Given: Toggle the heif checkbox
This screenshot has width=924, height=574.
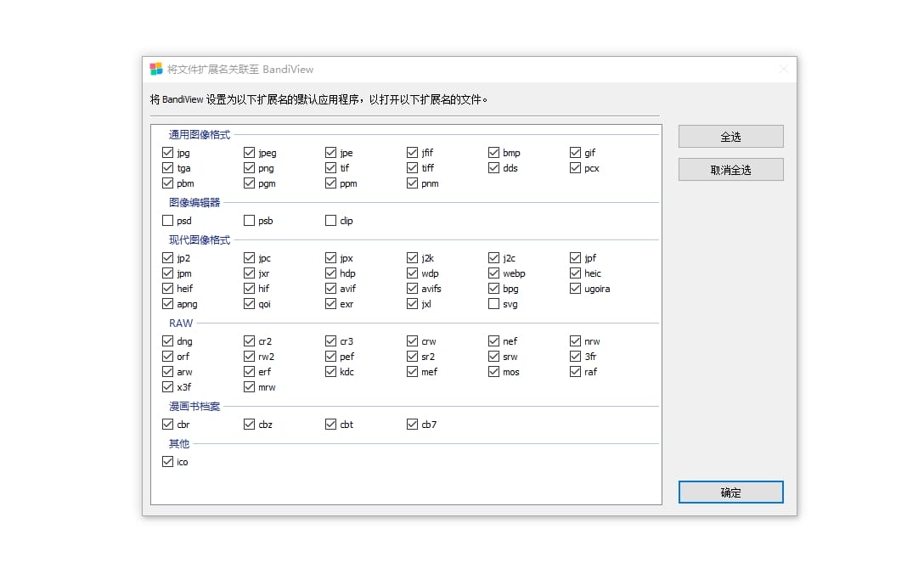Looking at the screenshot, I should [167, 288].
